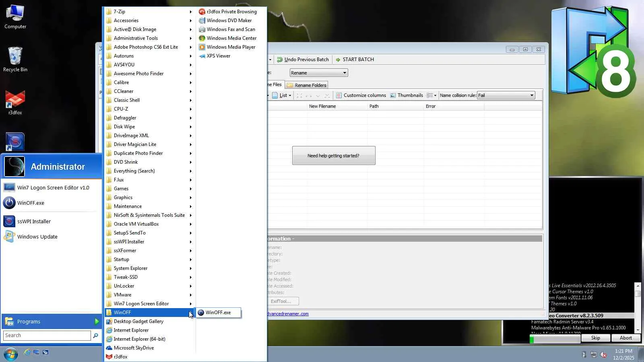Select Famatech Radmin Server v3.4 in installer list

[x=562, y=322]
